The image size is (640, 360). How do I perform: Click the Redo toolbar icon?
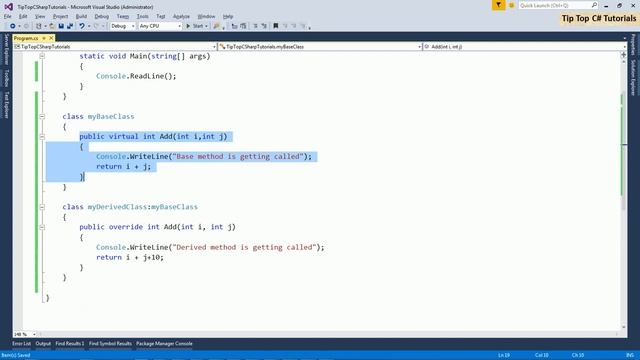(97, 26)
